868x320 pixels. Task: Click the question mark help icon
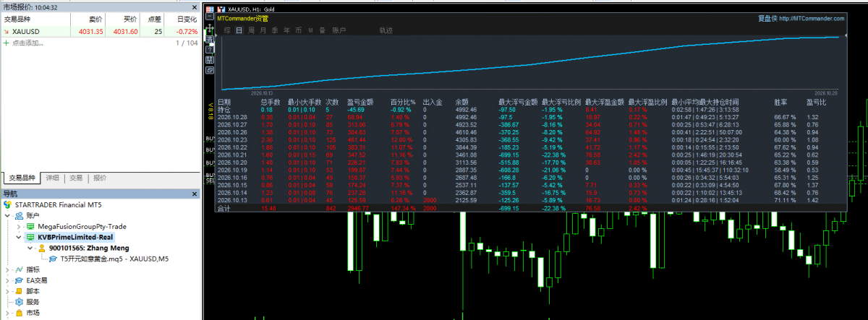pos(210,49)
